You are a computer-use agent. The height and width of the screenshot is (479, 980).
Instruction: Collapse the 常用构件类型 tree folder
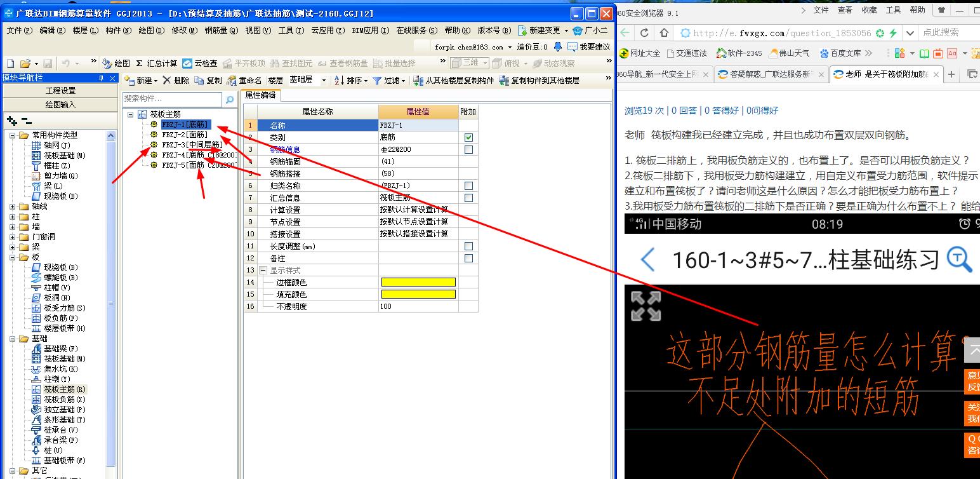(x=13, y=135)
